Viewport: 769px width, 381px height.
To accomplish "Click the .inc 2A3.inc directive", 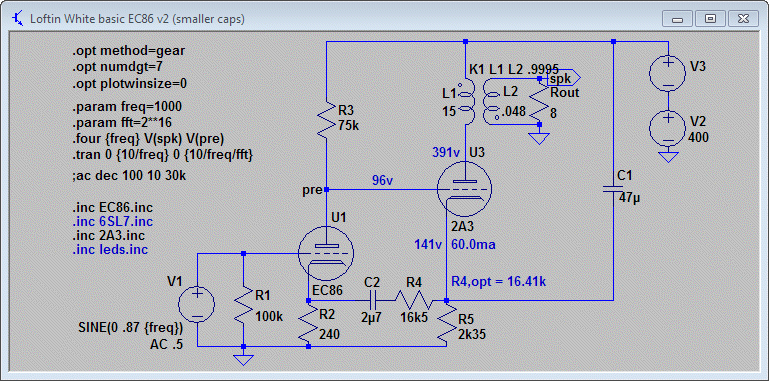I will (108, 235).
